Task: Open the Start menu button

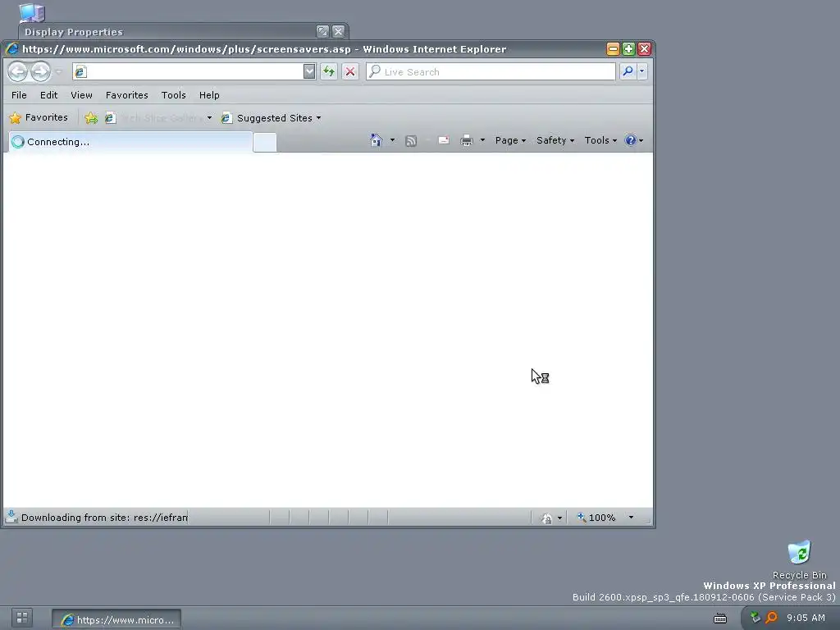Action: click(22, 618)
